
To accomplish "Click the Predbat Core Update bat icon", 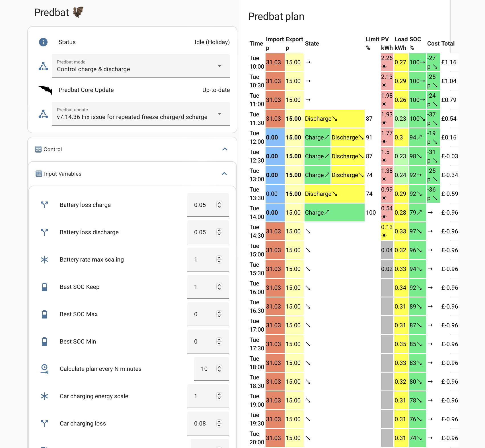I will (x=45, y=90).
